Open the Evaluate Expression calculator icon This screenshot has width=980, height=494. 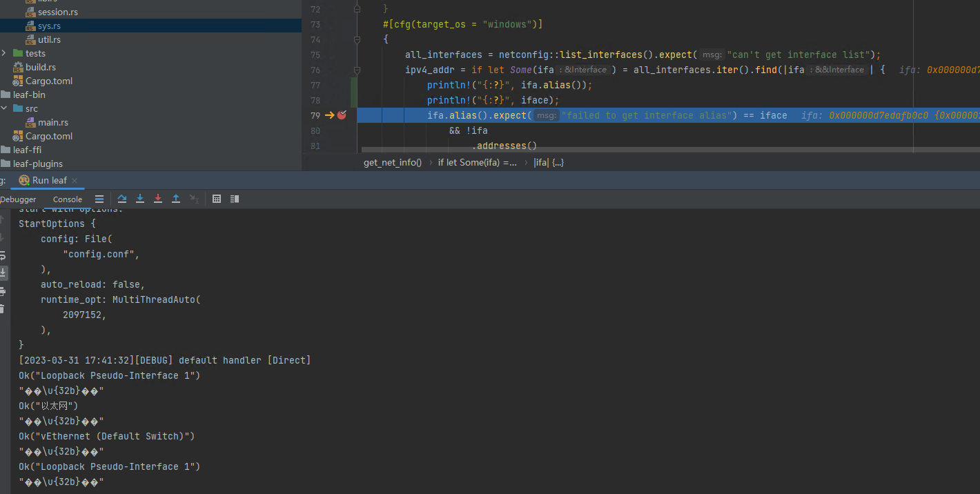[x=217, y=199]
